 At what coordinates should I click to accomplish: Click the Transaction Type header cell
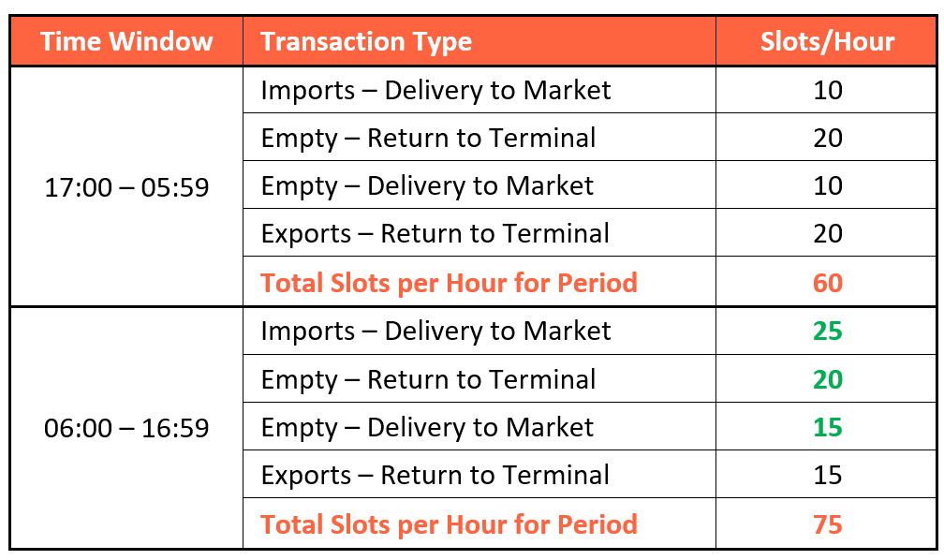tap(479, 41)
